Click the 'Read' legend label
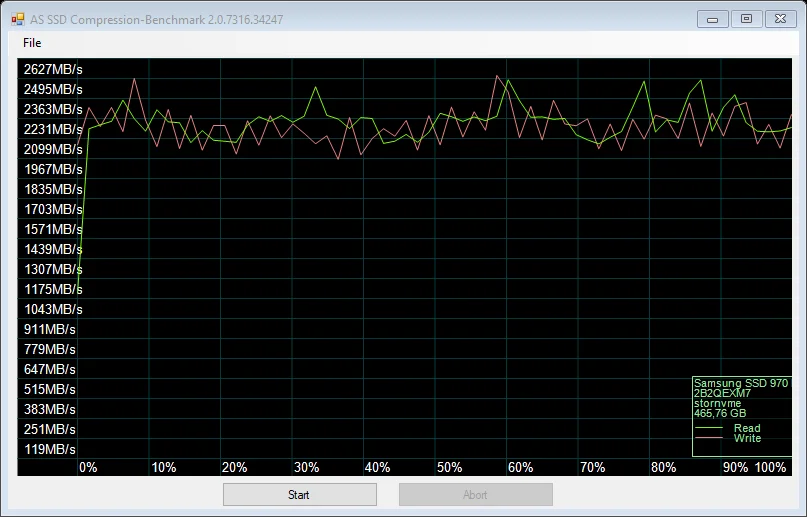The image size is (807, 517). [x=747, y=428]
